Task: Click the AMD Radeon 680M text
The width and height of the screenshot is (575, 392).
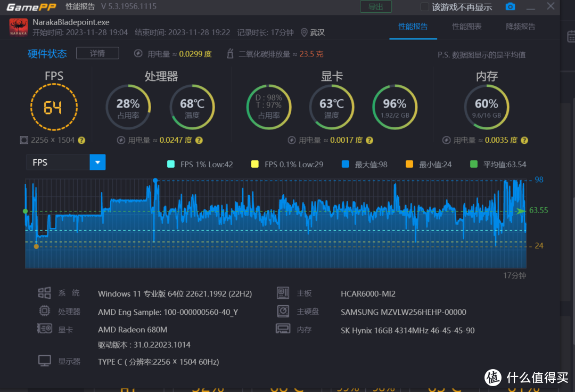Action: (x=133, y=330)
